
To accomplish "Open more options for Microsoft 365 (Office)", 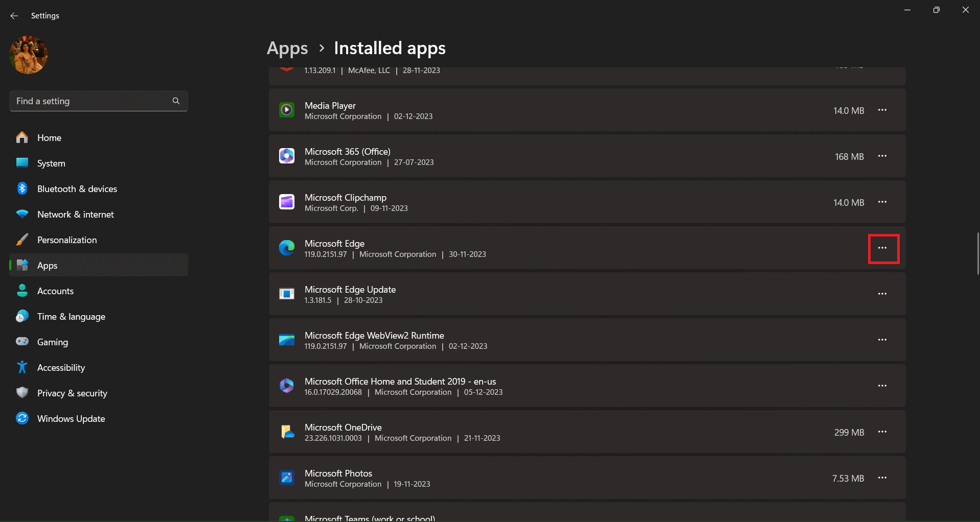I will (882, 156).
